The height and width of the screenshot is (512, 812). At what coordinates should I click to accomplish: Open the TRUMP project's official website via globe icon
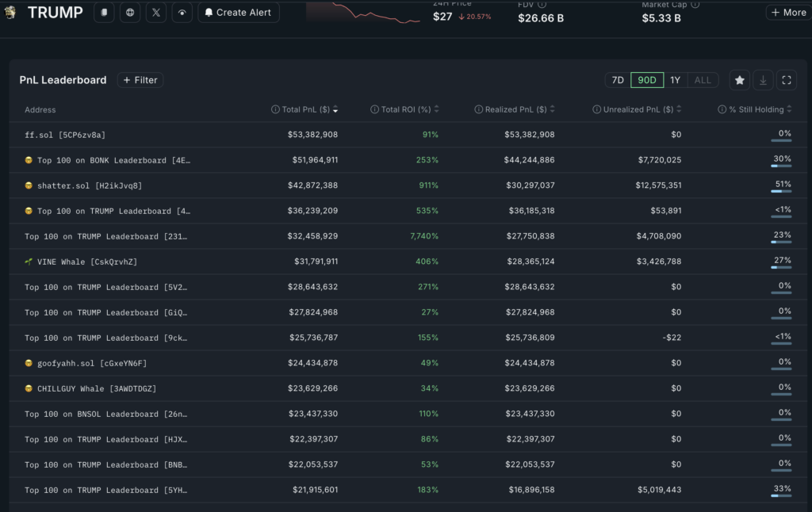pos(130,12)
